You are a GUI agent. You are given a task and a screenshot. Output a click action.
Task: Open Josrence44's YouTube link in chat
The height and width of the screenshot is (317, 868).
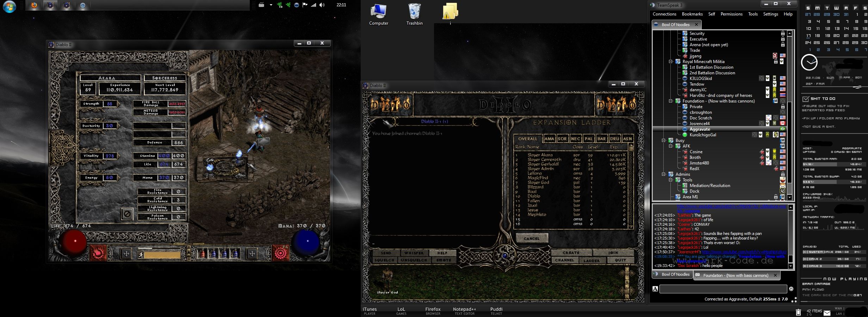click(744, 252)
